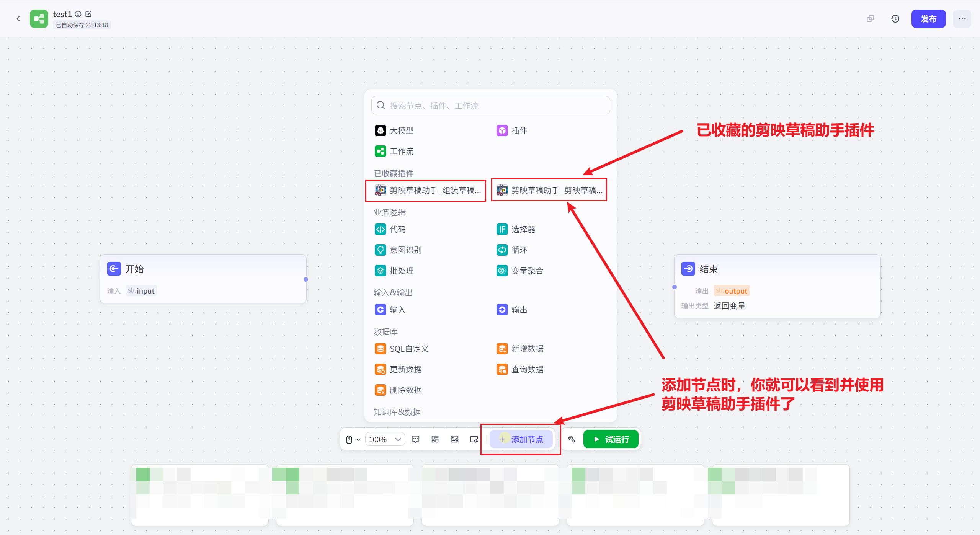This screenshot has height=535, width=980.
Task: Click the search nodes input field
Action: (x=490, y=105)
